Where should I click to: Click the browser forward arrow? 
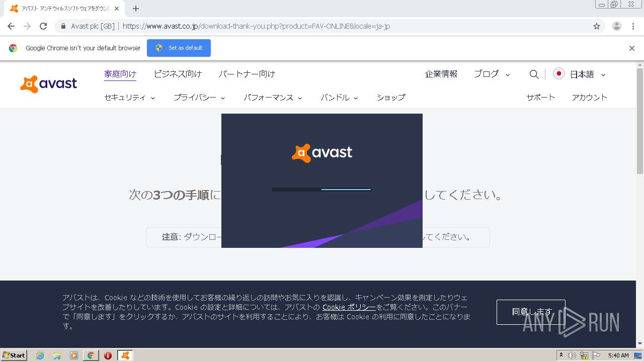(x=27, y=26)
